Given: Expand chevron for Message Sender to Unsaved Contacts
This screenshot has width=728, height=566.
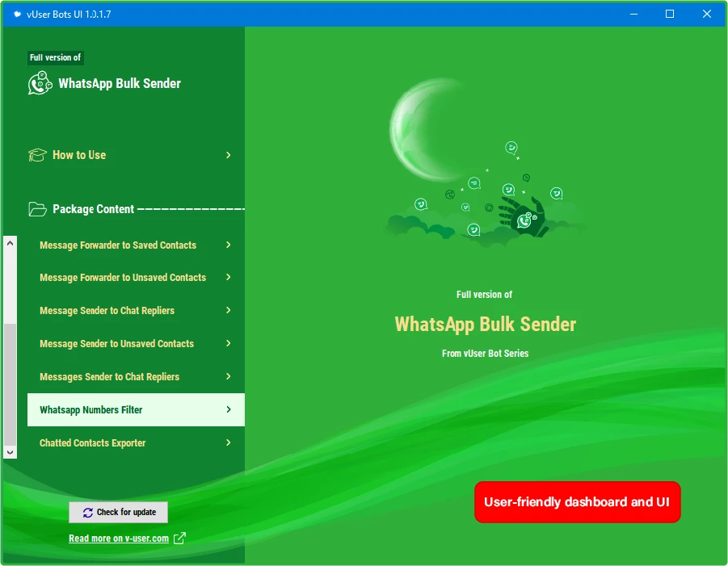Looking at the screenshot, I should pyautogui.click(x=229, y=343).
